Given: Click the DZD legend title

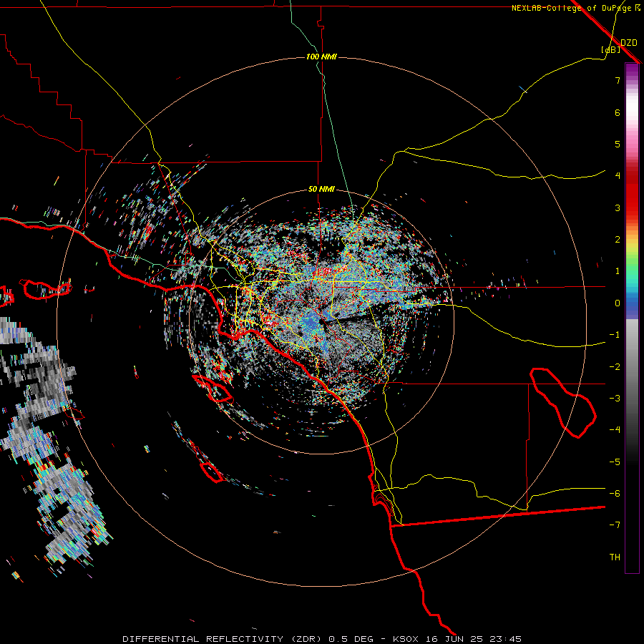Looking at the screenshot, I should [629, 43].
